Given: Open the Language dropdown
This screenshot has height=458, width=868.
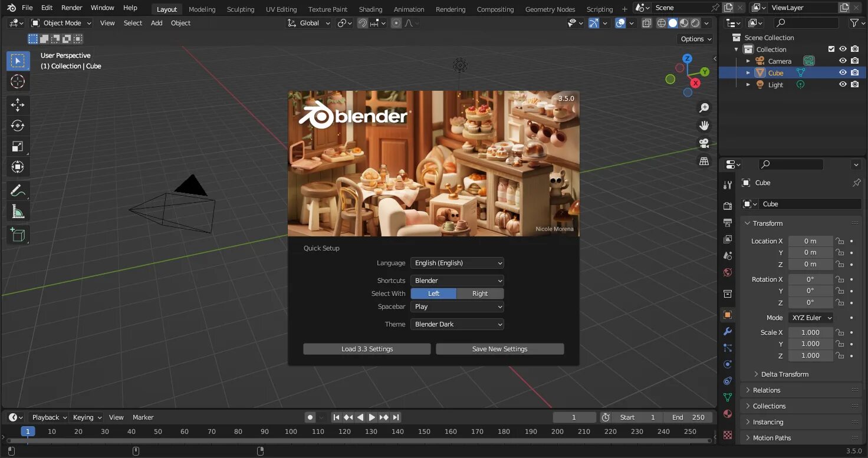Looking at the screenshot, I should tap(457, 263).
